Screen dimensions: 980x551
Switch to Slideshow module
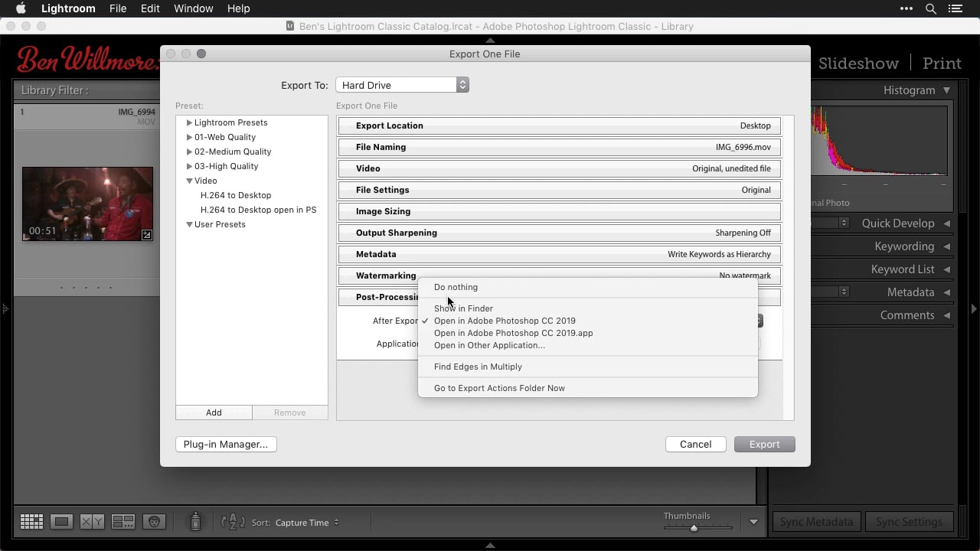[858, 63]
